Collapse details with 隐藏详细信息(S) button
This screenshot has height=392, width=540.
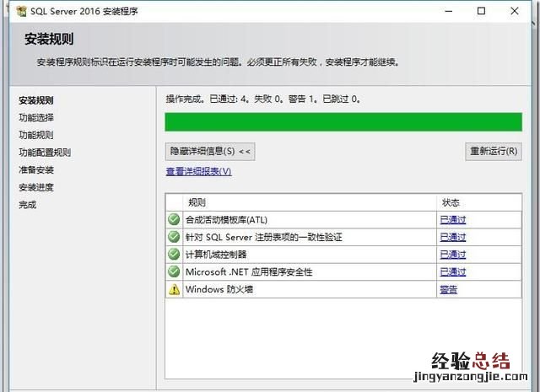210,152
